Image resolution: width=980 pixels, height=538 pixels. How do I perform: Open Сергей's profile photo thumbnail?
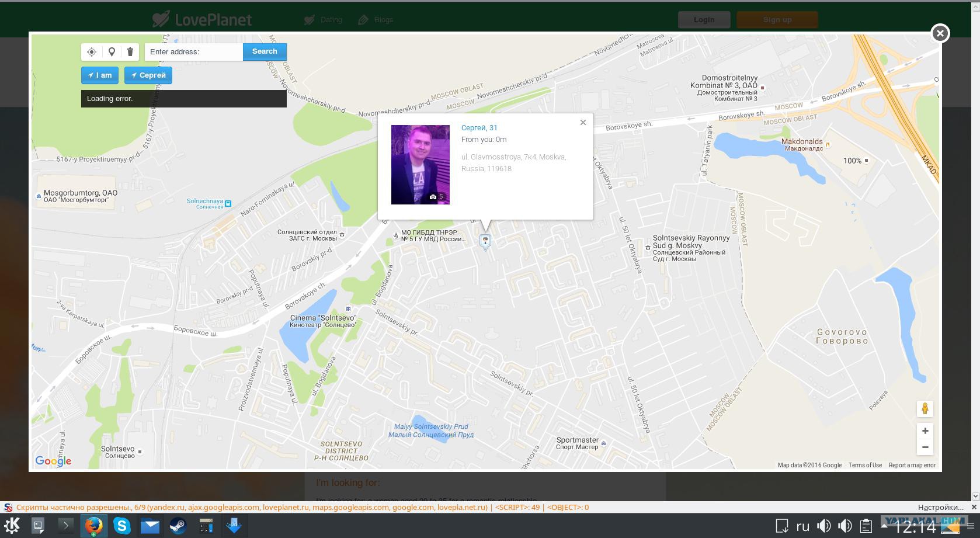tap(421, 165)
